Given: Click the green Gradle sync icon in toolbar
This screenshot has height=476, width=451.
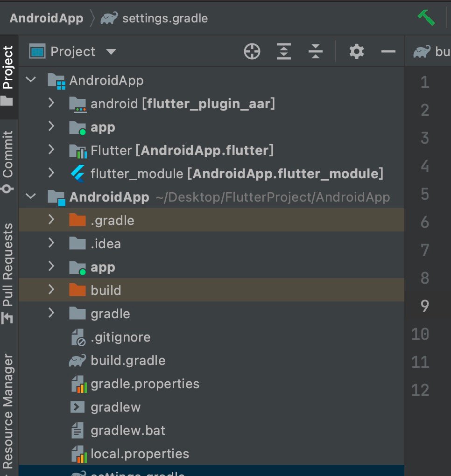Looking at the screenshot, I should point(427,17).
